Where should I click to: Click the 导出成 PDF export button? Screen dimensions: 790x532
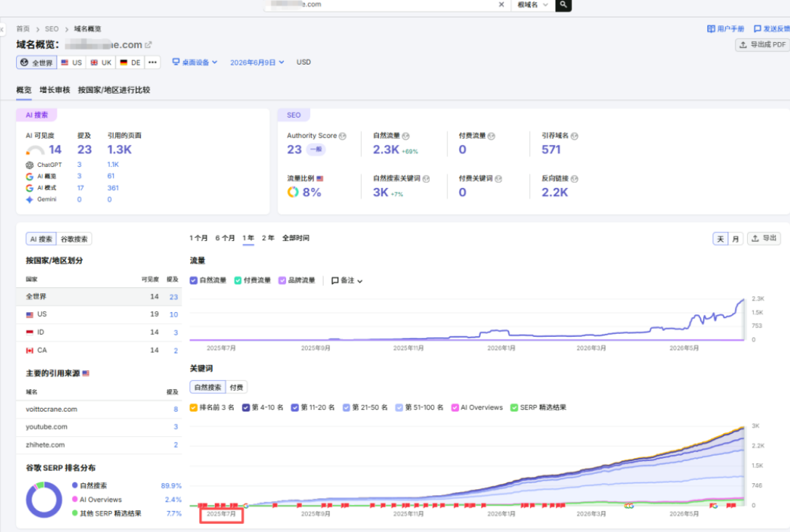point(763,45)
